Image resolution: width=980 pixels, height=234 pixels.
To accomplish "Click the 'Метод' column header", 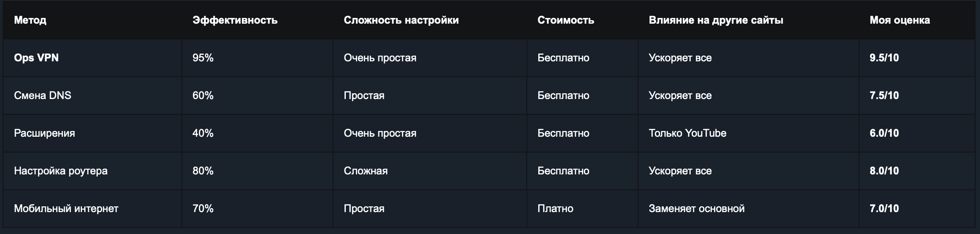I will pos(30,20).
